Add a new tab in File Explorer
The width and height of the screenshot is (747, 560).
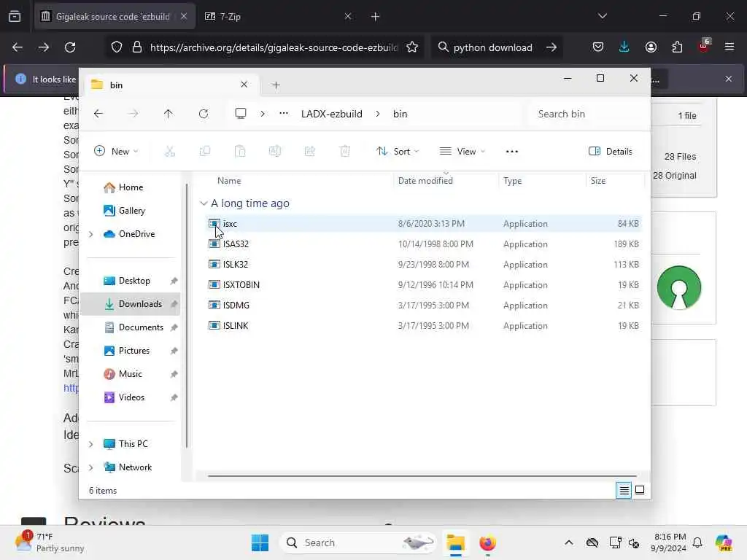coord(276,85)
